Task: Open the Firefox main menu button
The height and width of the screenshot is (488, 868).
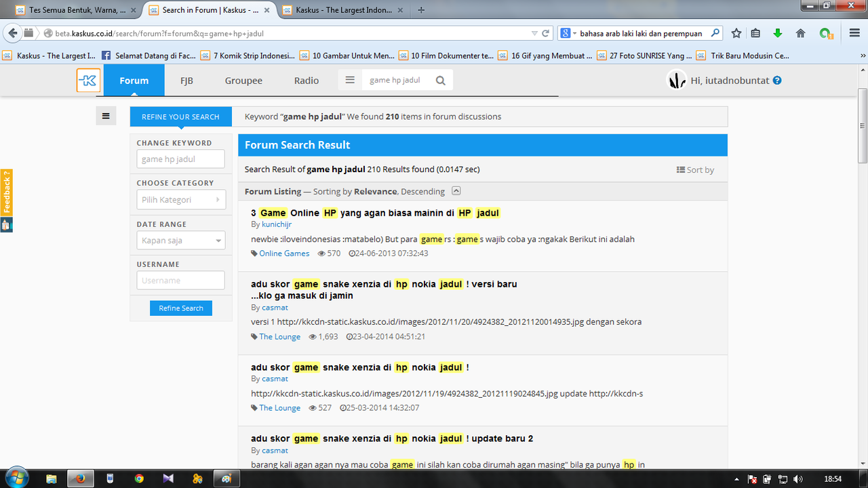Action: coord(854,33)
